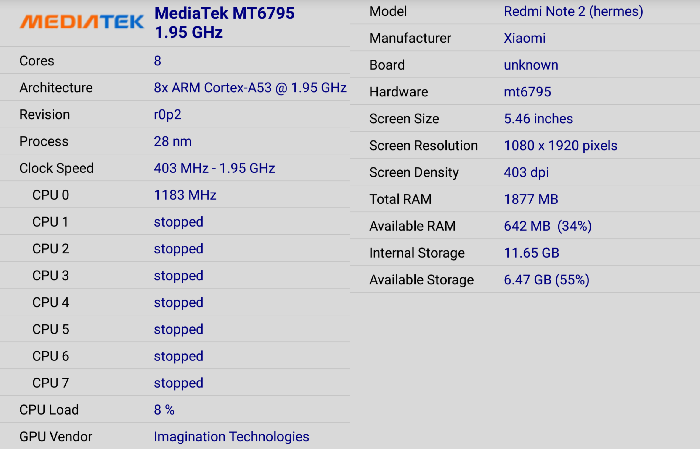This screenshot has width=700, height=449.
Task: Tap the Manufacturer Xiaomi value
Action: click(525, 38)
